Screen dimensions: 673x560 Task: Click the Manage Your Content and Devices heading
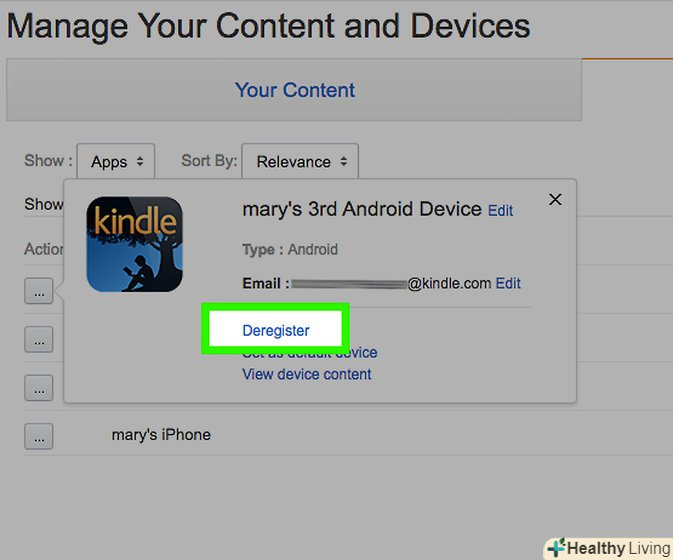(x=269, y=27)
